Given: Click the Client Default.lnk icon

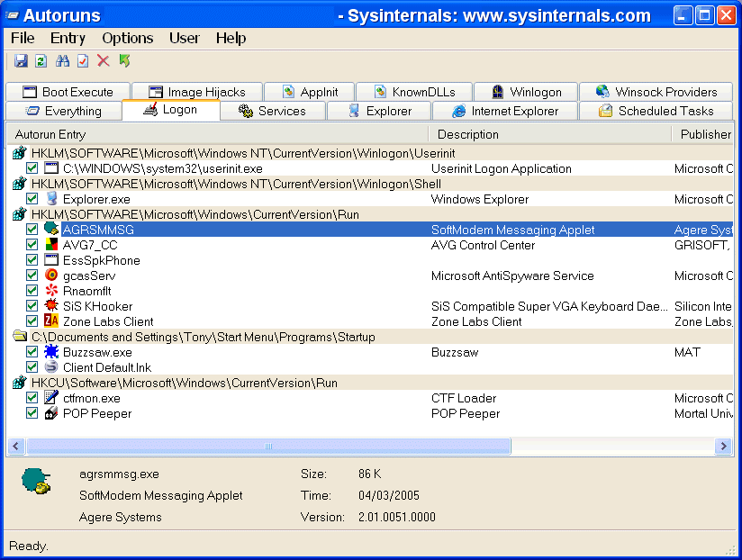Looking at the screenshot, I should 51,367.
